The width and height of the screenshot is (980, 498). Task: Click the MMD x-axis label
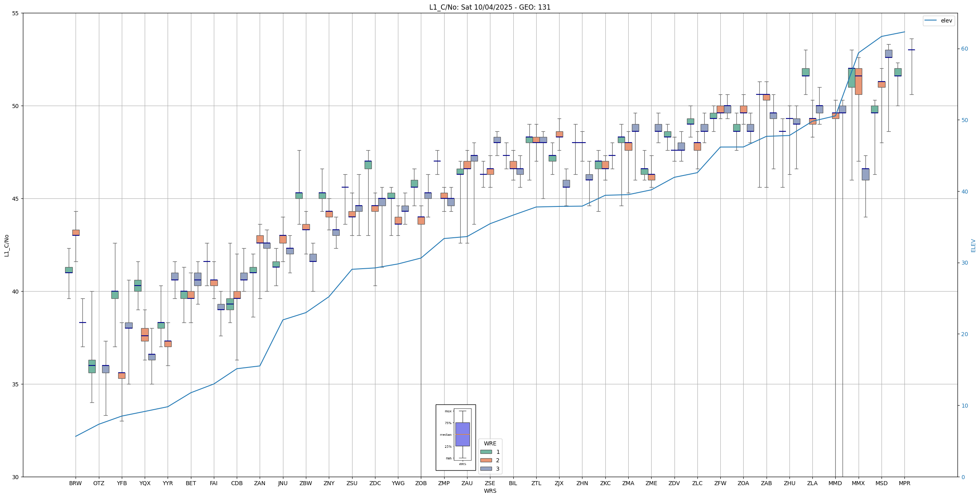coord(835,483)
